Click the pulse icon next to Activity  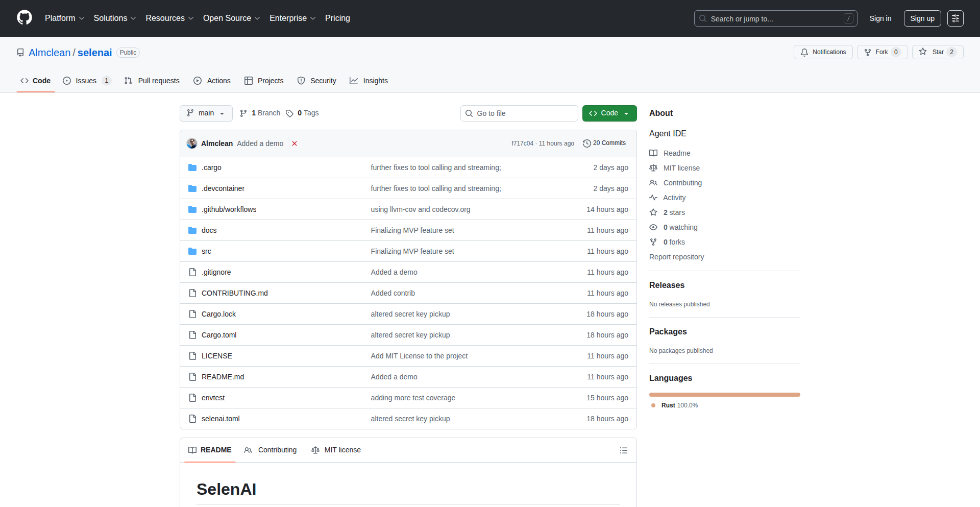[x=653, y=198]
